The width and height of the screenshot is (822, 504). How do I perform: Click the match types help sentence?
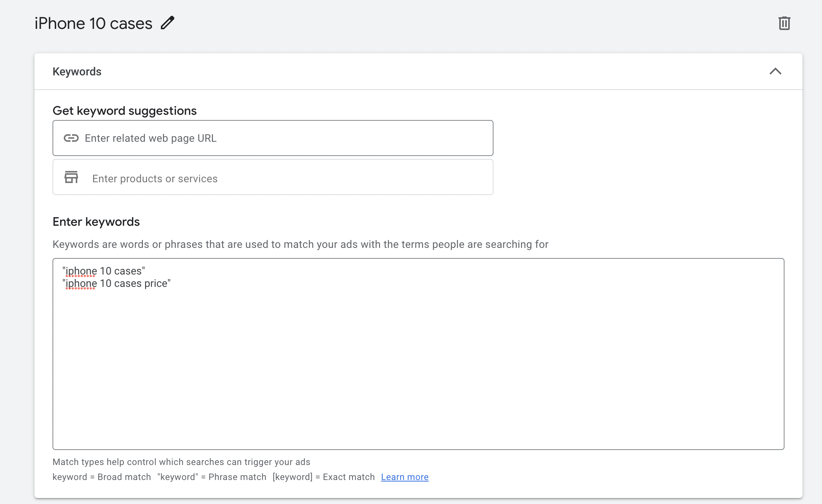(181, 462)
